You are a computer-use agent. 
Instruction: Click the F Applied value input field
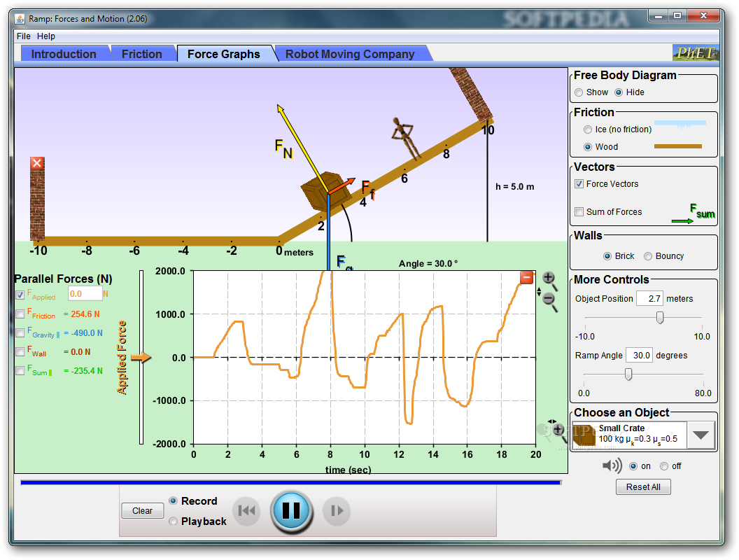(x=85, y=294)
